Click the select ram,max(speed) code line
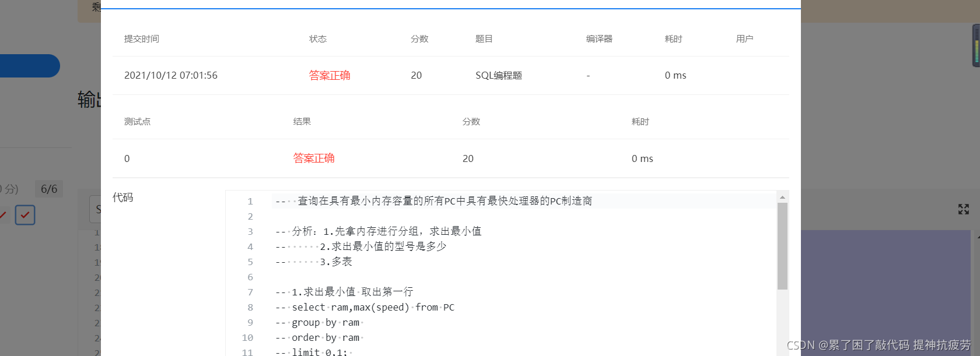Screen dimensions: 980x356 (x=365, y=307)
